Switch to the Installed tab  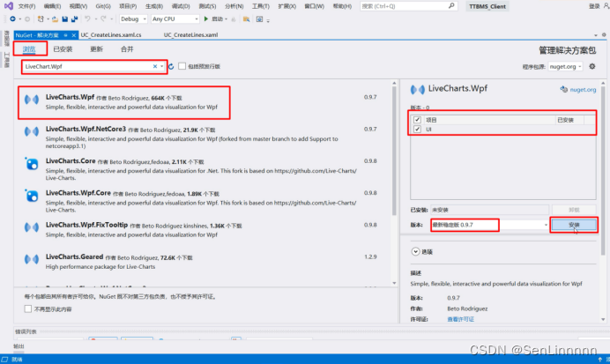coord(63,49)
